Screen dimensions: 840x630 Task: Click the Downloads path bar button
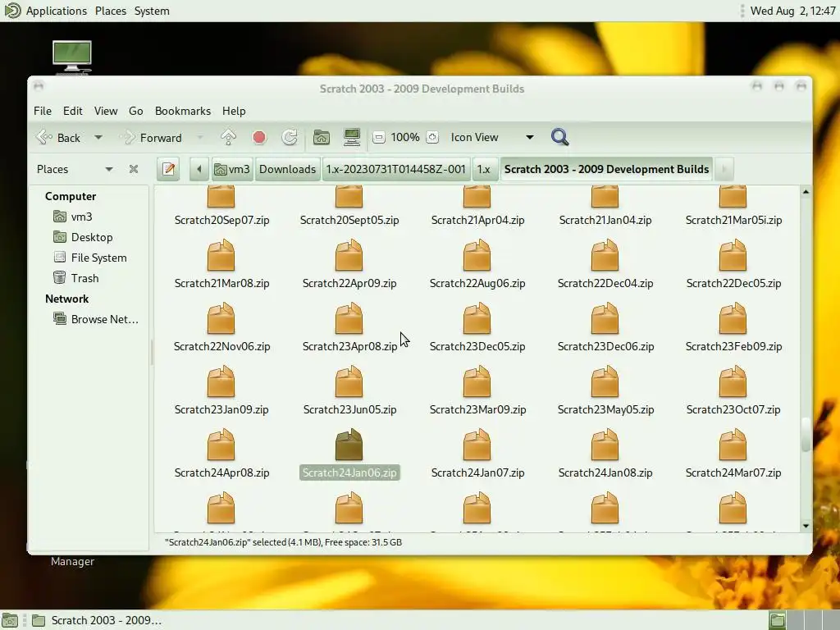coord(288,169)
